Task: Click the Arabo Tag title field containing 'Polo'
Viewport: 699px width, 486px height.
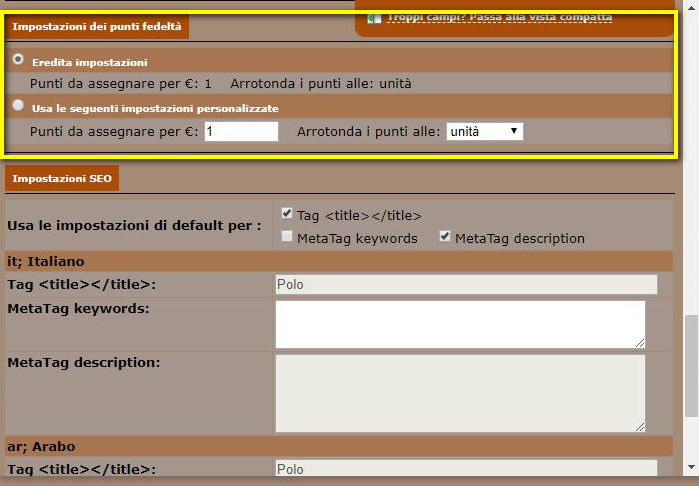Action: [x=466, y=468]
